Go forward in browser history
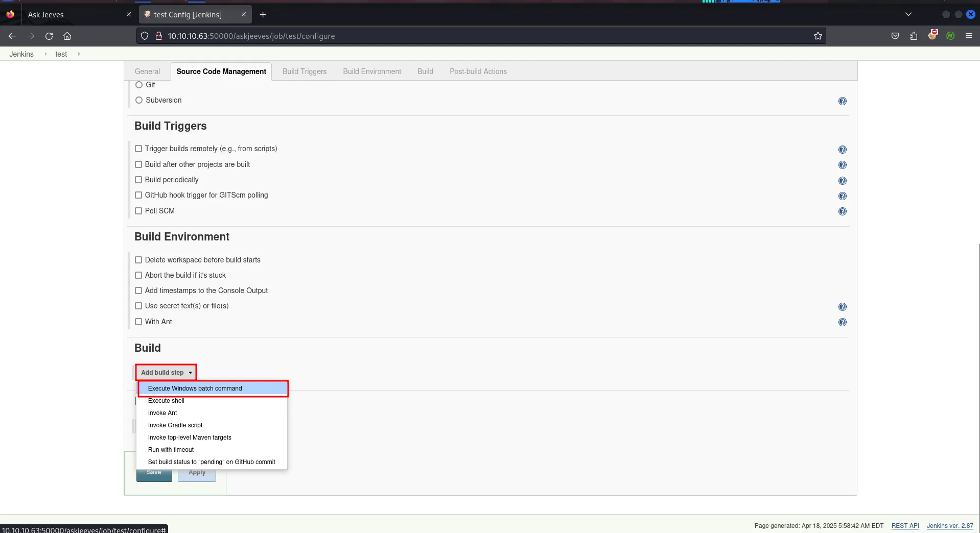The width and height of the screenshot is (980, 533). [31, 36]
